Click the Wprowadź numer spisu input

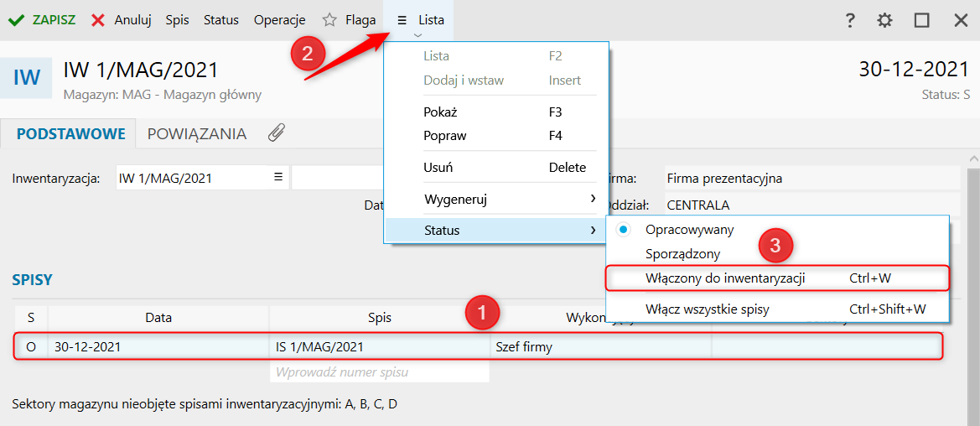coord(380,372)
